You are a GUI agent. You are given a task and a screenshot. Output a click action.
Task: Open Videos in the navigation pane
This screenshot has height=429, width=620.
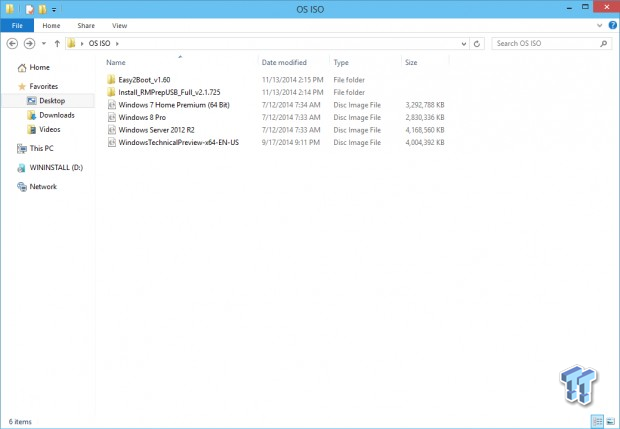click(x=50, y=129)
